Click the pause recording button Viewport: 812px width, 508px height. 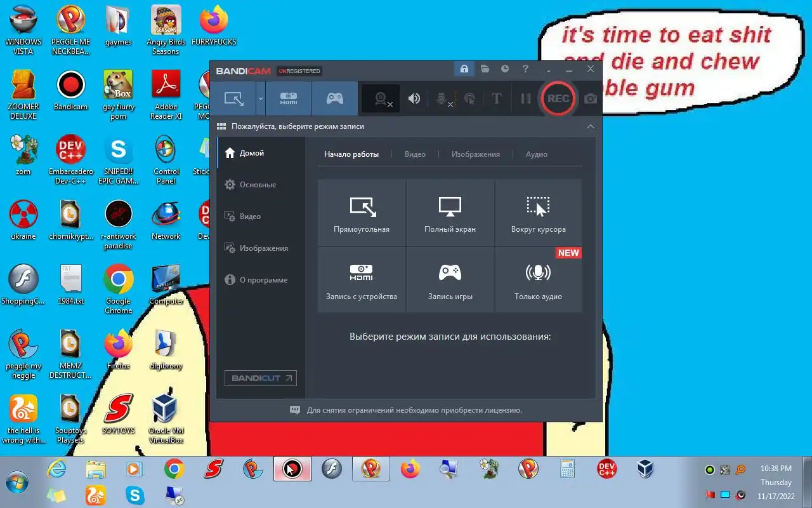[x=525, y=98]
